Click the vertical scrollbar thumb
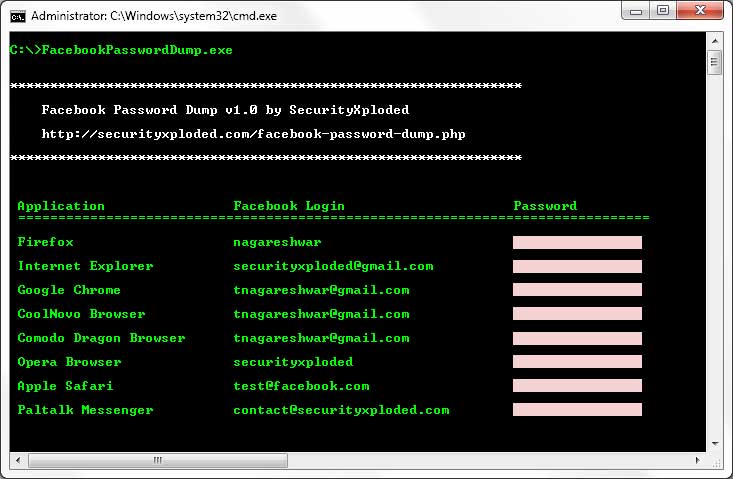The height and width of the screenshot is (479, 733). [x=714, y=62]
